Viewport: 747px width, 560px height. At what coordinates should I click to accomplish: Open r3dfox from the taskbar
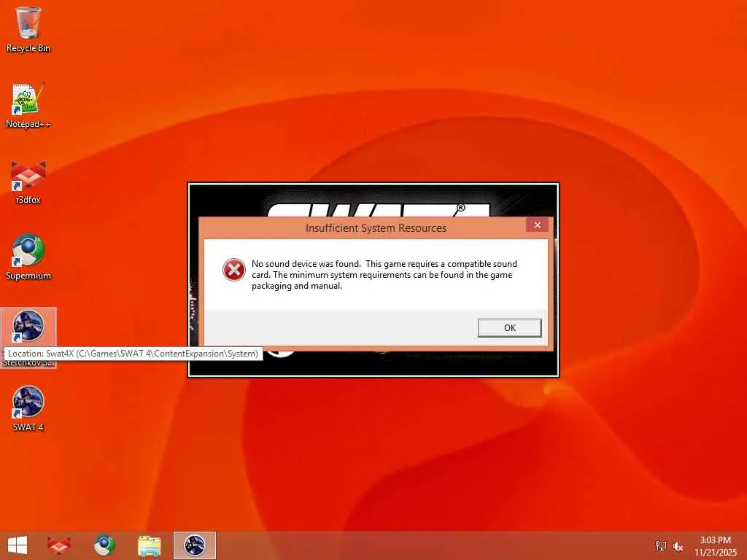pos(59,545)
